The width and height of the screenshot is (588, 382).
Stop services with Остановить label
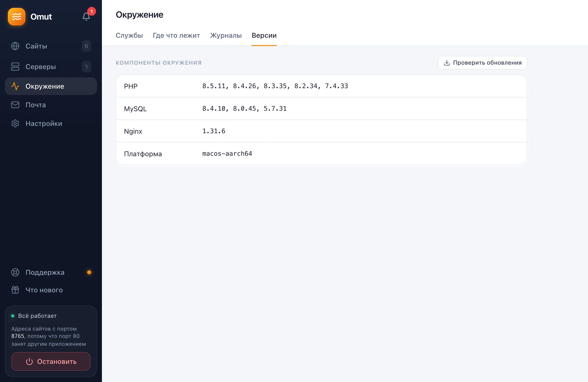tap(57, 361)
